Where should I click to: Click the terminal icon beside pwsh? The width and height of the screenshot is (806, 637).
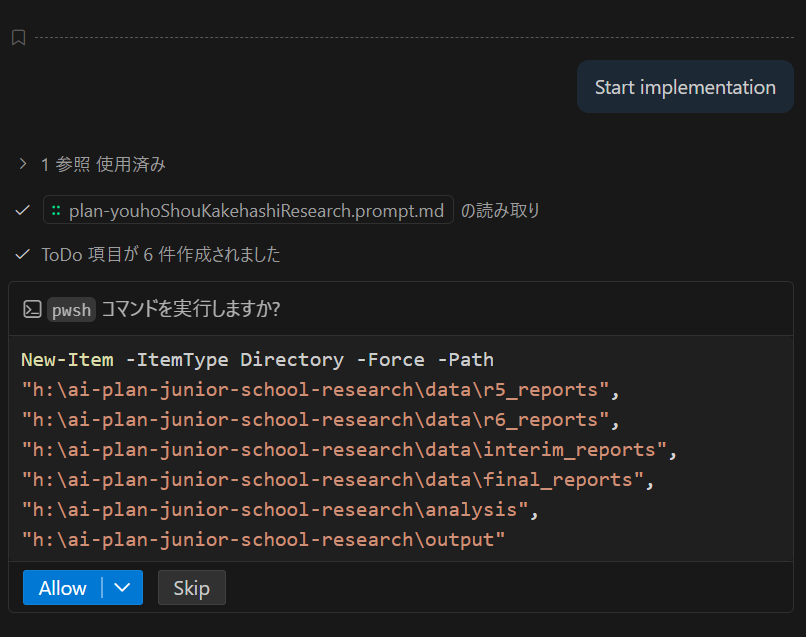tap(32, 310)
